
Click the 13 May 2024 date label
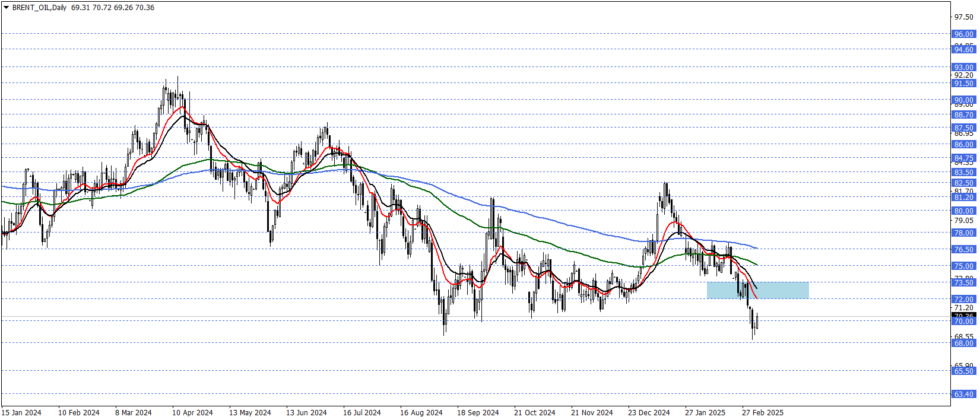[x=250, y=413]
